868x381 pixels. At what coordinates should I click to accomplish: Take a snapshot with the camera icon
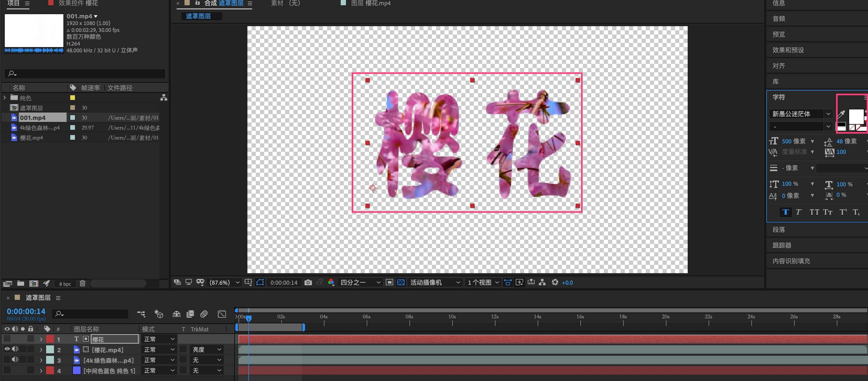[x=308, y=282]
